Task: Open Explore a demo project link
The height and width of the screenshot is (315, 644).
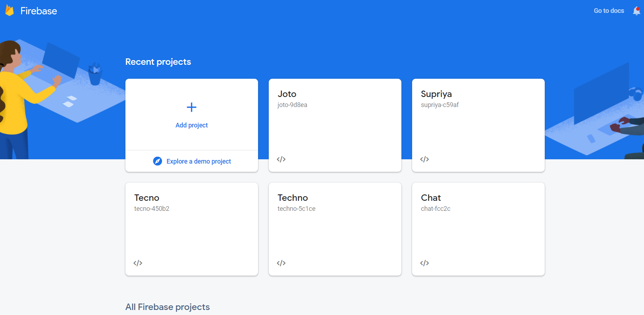Action: click(x=199, y=161)
